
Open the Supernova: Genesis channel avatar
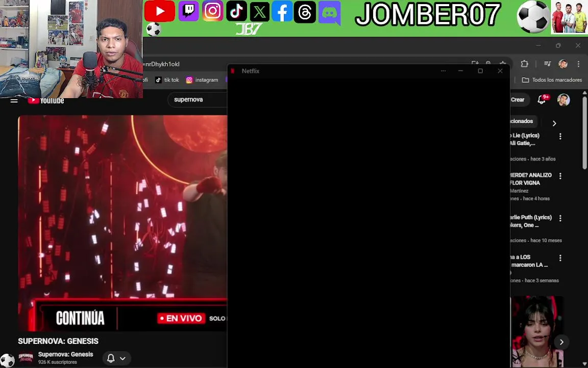click(26, 357)
